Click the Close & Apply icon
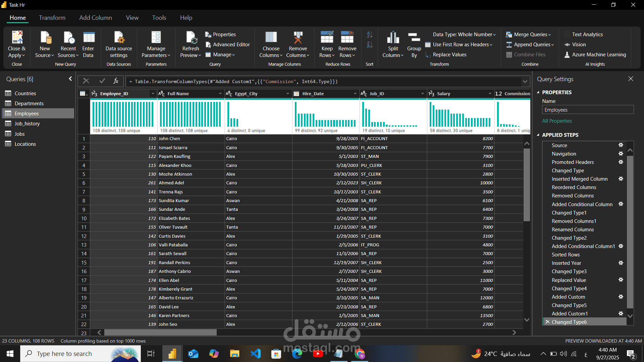The image size is (644, 362). point(17,38)
